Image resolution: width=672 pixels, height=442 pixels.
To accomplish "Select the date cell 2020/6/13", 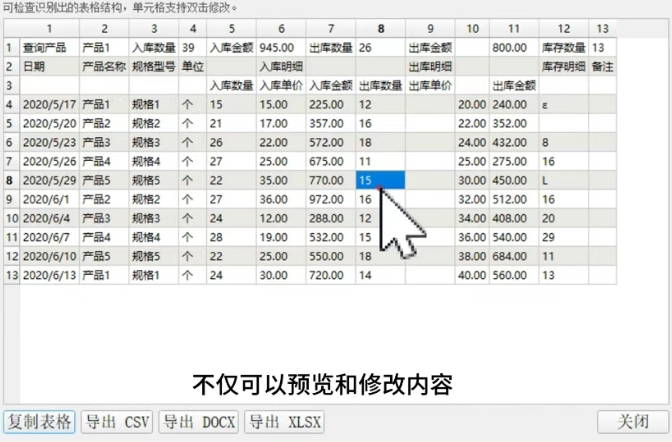I will click(49, 275).
